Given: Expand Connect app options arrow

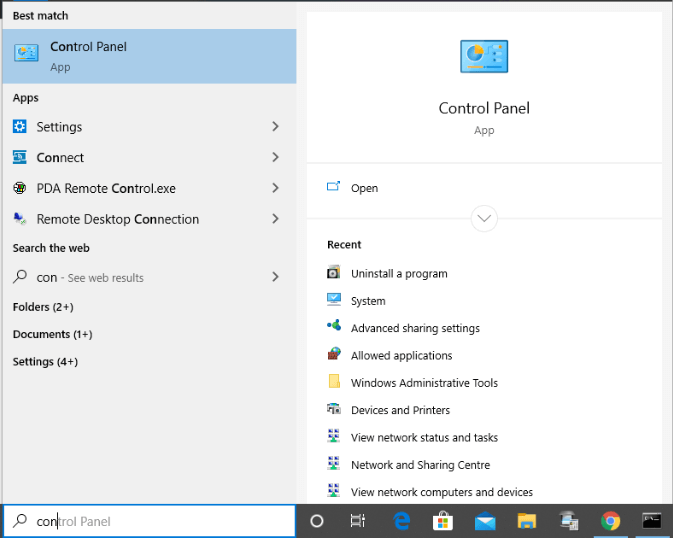Looking at the screenshot, I should point(276,158).
